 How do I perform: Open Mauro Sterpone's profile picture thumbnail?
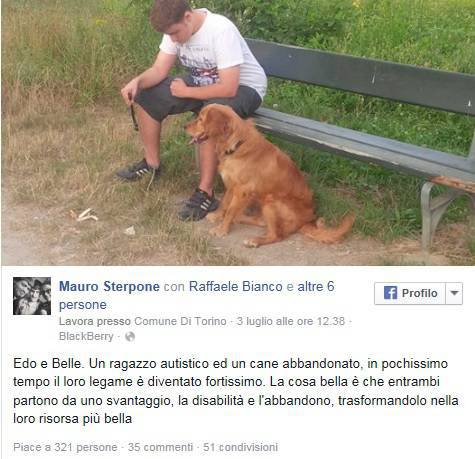coord(32,296)
